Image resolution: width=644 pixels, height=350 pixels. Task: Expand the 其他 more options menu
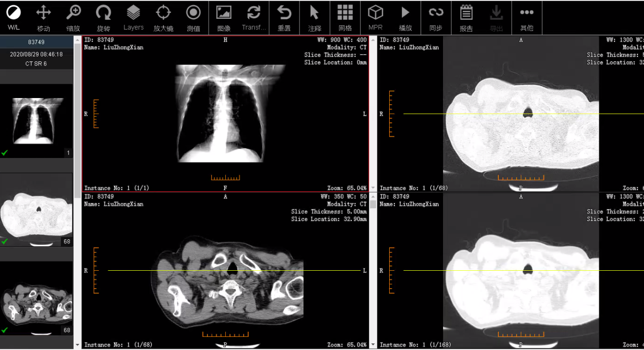click(527, 18)
